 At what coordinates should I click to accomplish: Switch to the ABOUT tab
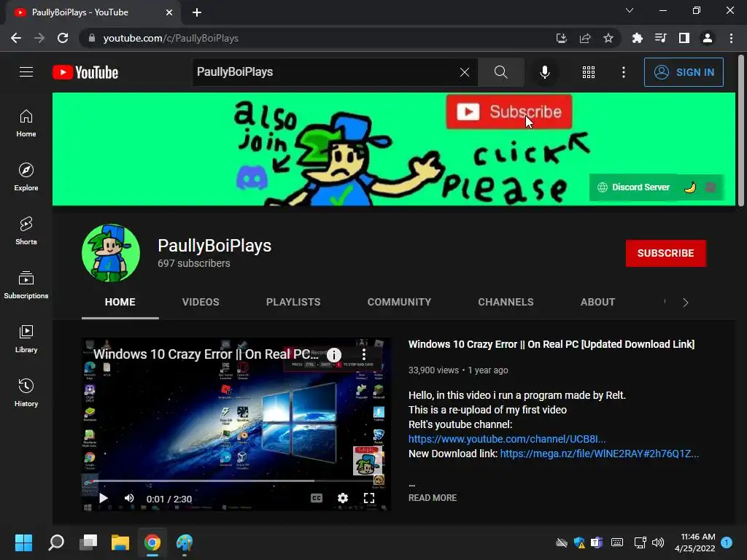(x=597, y=302)
